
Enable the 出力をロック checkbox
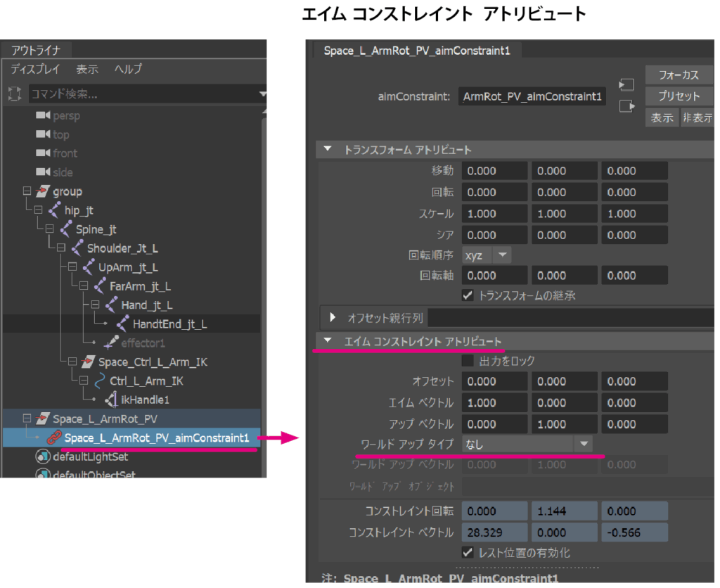click(468, 361)
